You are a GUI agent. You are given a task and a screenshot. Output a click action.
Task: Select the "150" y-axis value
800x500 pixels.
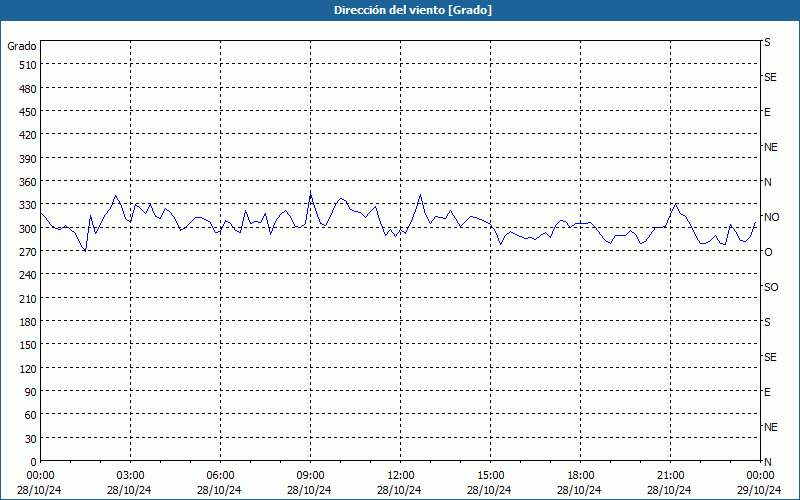(x=28, y=345)
